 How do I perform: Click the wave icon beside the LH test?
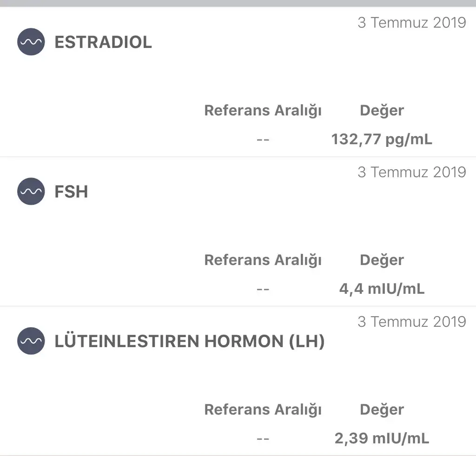(x=31, y=341)
